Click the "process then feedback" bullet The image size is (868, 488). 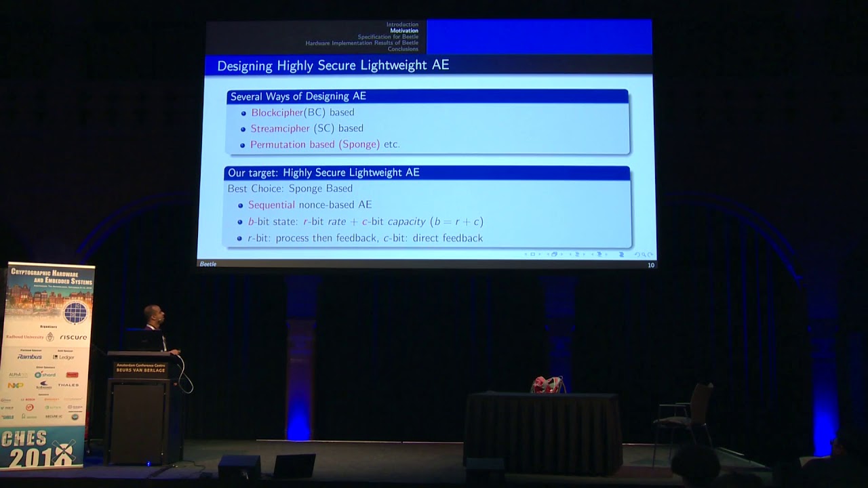point(365,238)
